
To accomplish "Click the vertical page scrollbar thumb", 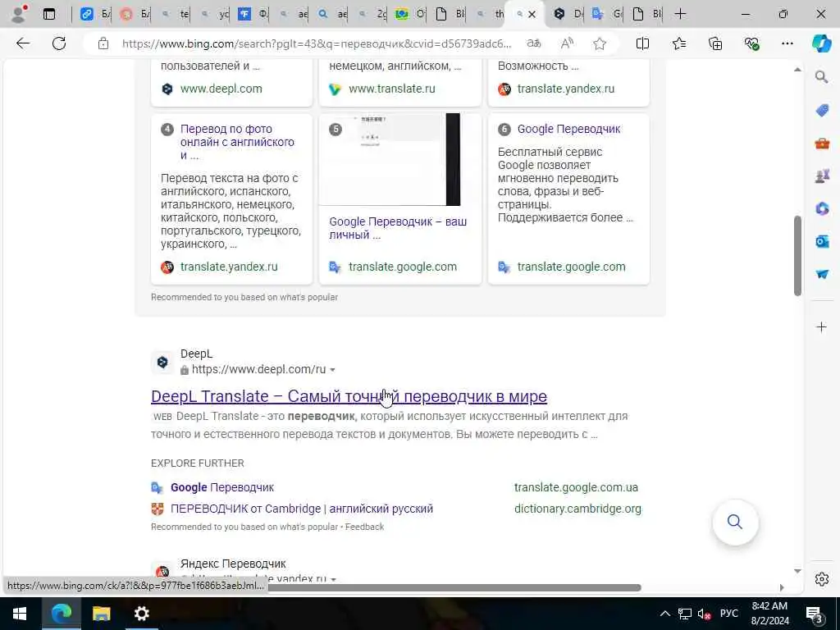I will 797,256.
